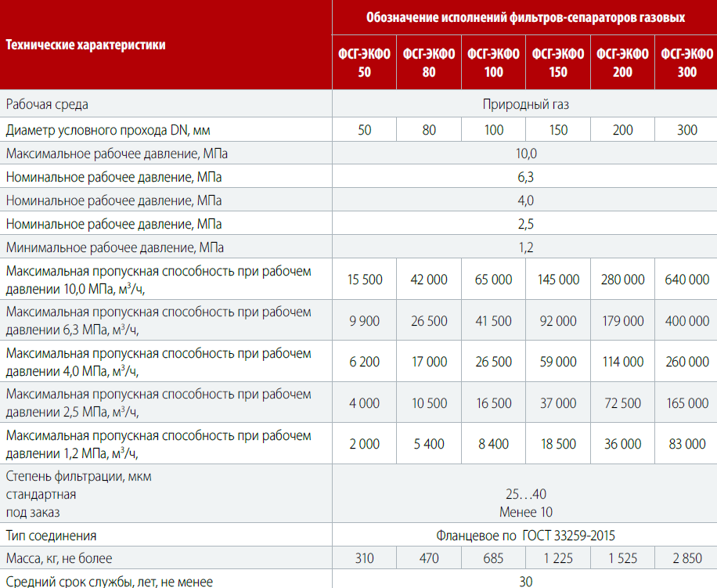Click the header 'Обозначение исполнений фильтров-сепараторов газовых'

click(x=525, y=17)
